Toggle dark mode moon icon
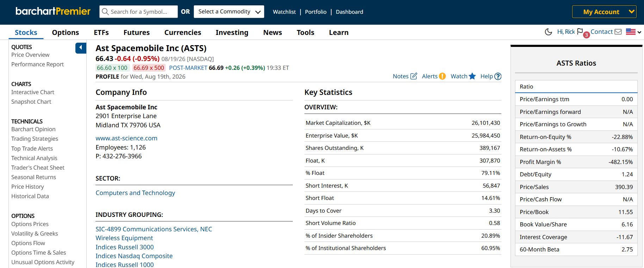Screen dimensions: 644x268 click(x=549, y=32)
